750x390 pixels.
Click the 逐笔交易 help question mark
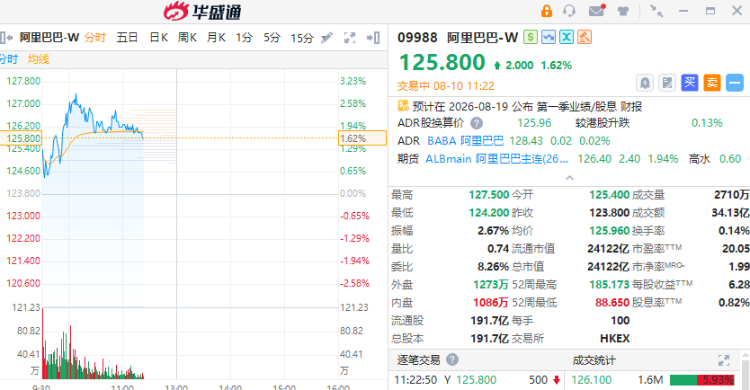pos(452,359)
